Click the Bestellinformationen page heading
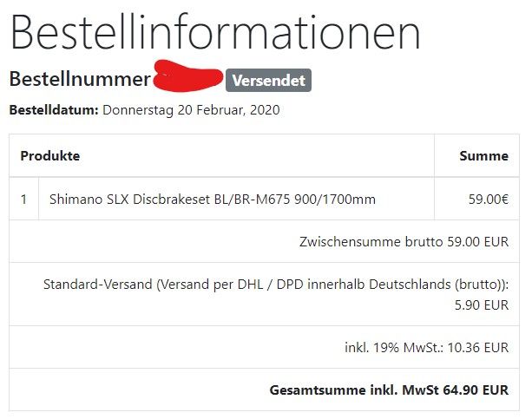 pos(215,33)
